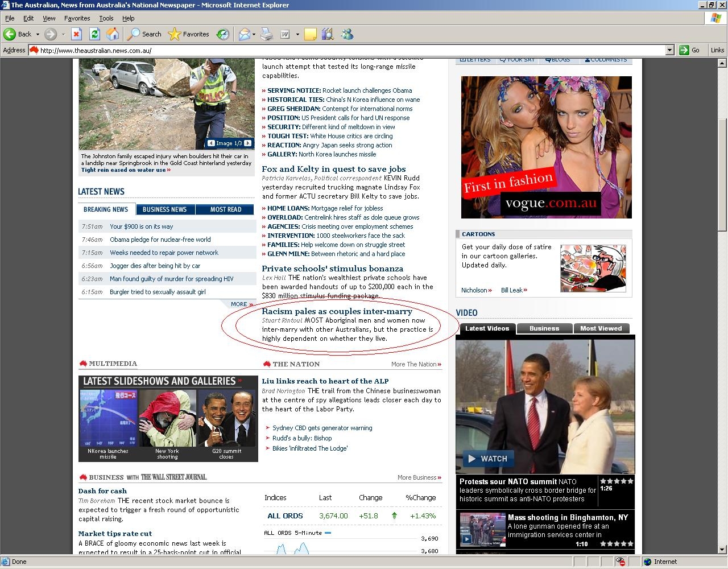
Task: Expand the Edit with Word dropdown arrow
Action: [x=297, y=34]
